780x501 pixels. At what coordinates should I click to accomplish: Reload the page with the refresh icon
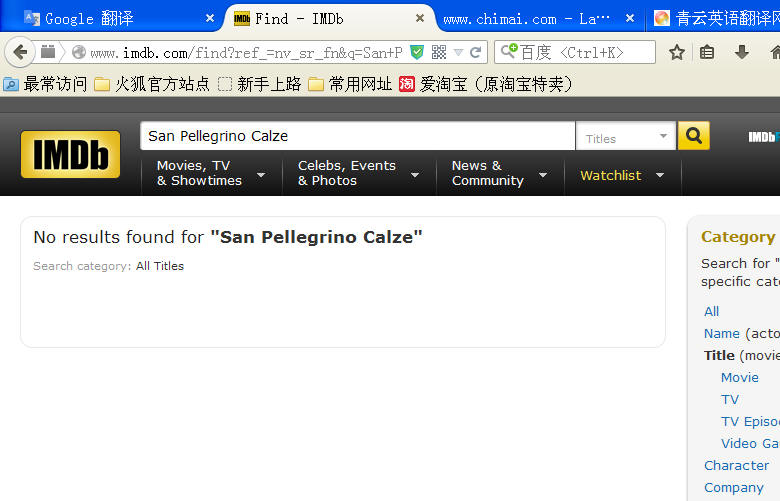click(x=476, y=52)
